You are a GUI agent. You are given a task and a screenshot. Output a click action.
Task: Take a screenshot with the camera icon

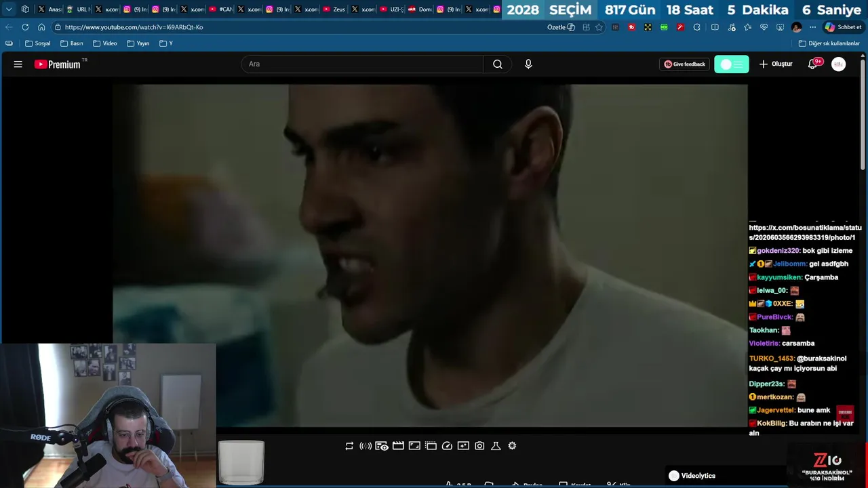(x=479, y=446)
